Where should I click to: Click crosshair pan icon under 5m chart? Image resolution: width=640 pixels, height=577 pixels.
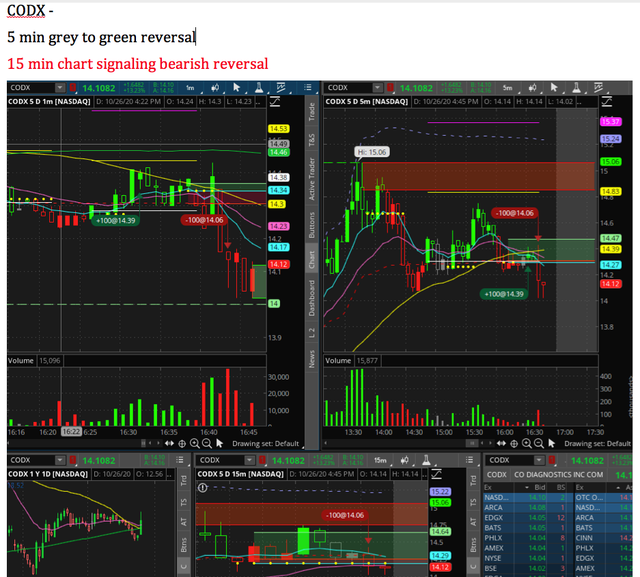[514, 444]
